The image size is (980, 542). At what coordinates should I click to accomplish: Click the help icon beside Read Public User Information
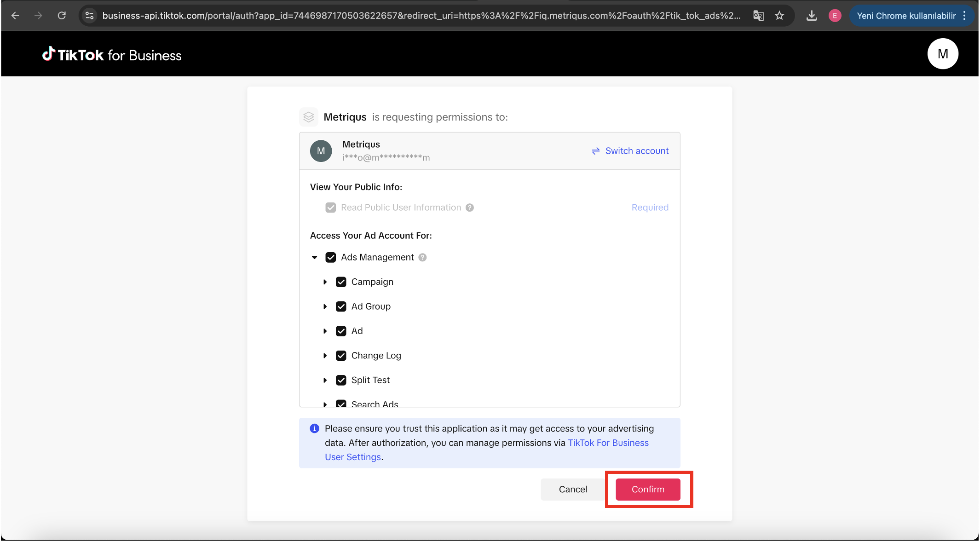(469, 208)
